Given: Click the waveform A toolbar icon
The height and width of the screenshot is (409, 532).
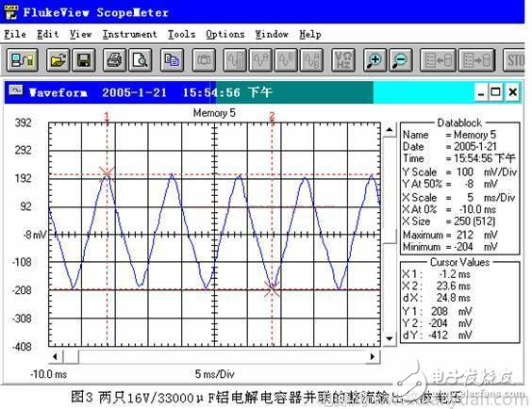Looking at the screenshot, I should pyautogui.click(x=260, y=60).
